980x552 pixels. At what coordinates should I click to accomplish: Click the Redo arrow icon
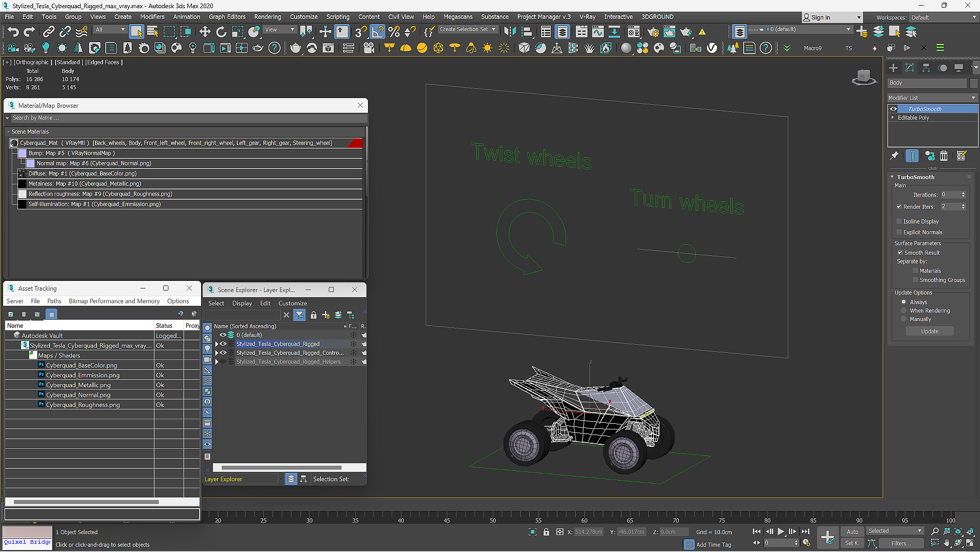29,32
